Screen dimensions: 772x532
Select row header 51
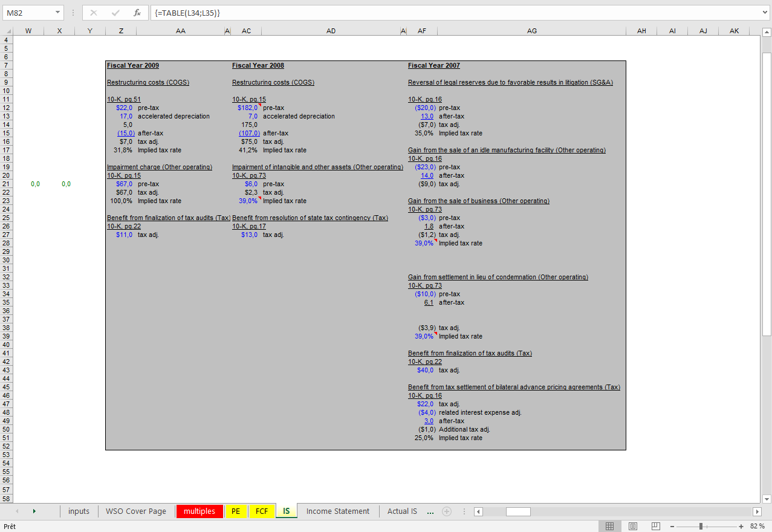tap(6, 438)
